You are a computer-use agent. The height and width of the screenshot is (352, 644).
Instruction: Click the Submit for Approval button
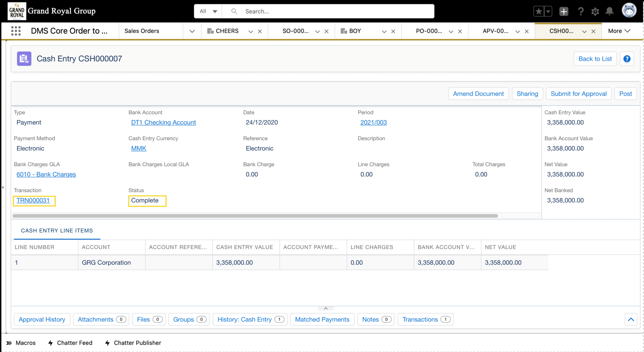578,94
